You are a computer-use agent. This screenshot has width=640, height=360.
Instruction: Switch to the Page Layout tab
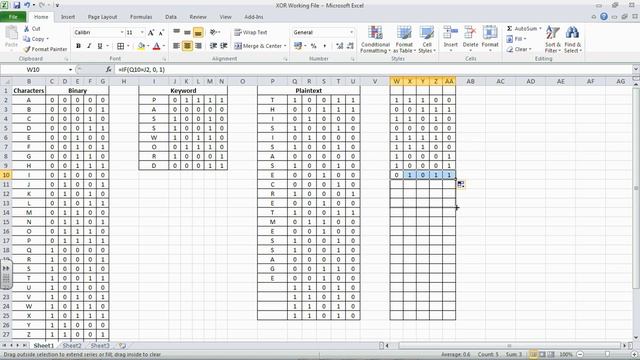[102, 17]
